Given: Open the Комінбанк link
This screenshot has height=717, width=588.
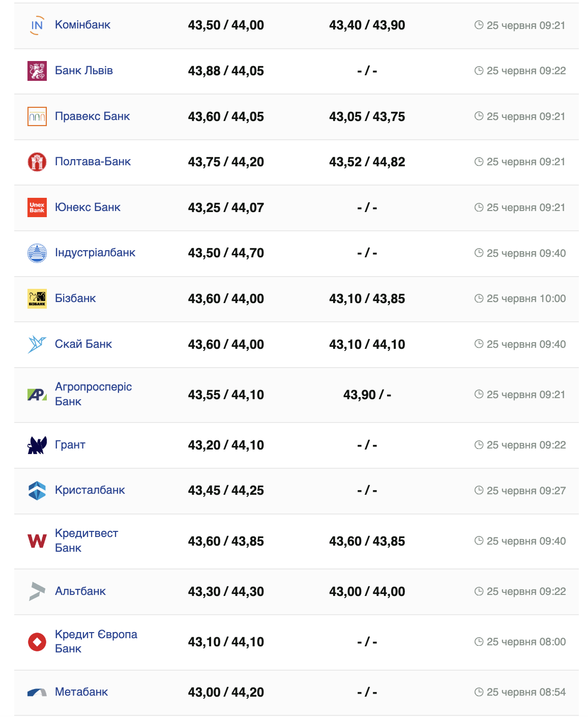Looking at the screenshot, I should click(82, 25).
